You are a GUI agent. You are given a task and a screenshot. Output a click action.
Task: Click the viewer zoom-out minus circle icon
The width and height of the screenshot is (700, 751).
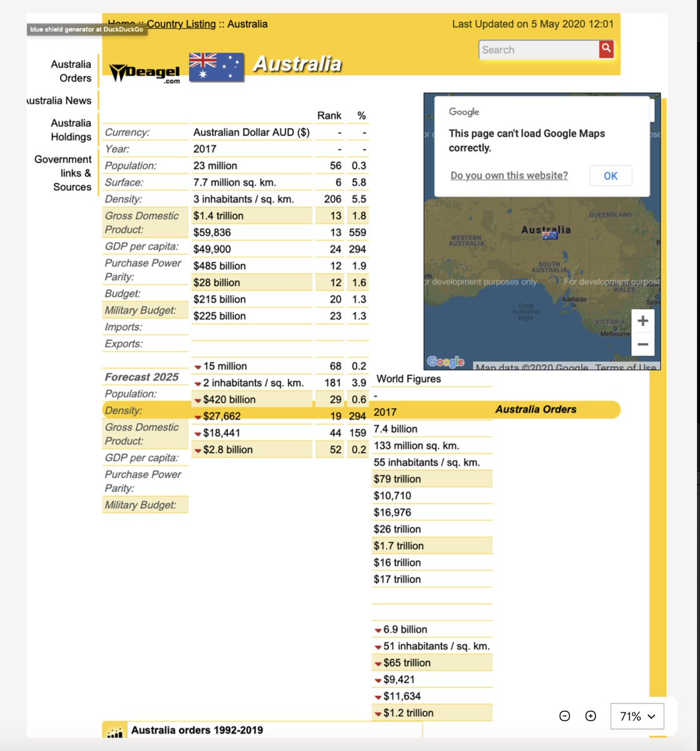tap(565, 716)
